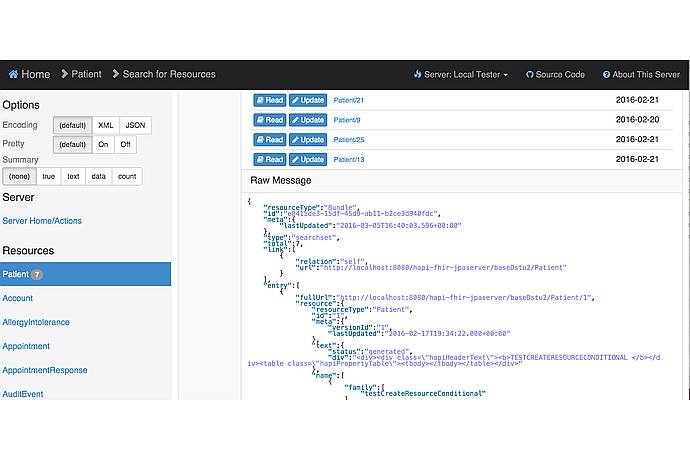Open the Server: Local Tester dropdown
Image resolution: width=690 pixels, height=460 pixels.
click(x=461, y=74)
